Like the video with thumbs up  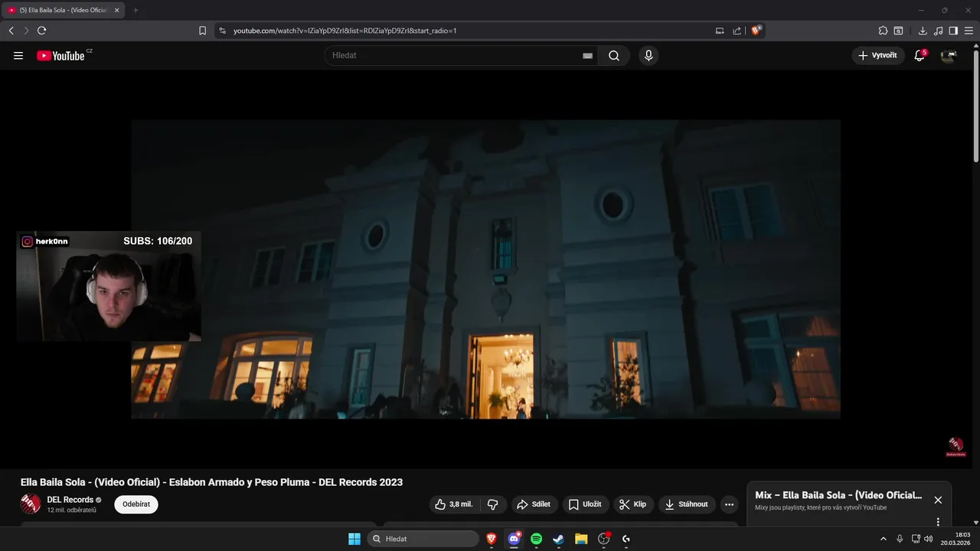pos(454,504)
